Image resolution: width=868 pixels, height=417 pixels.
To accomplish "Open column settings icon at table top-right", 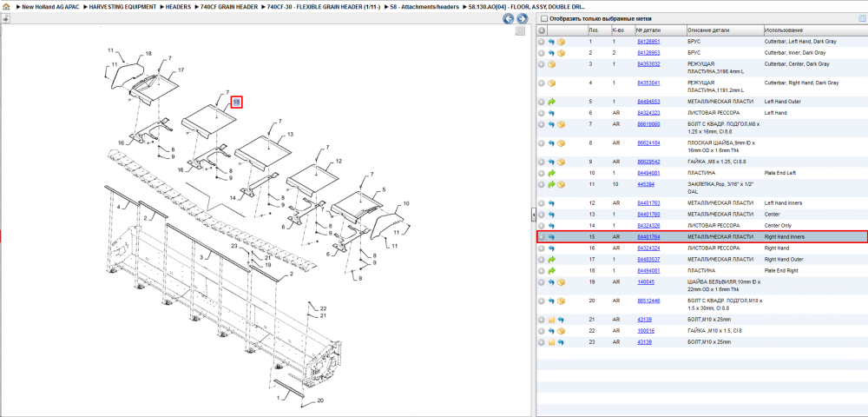I will click(x=861, y=18).
